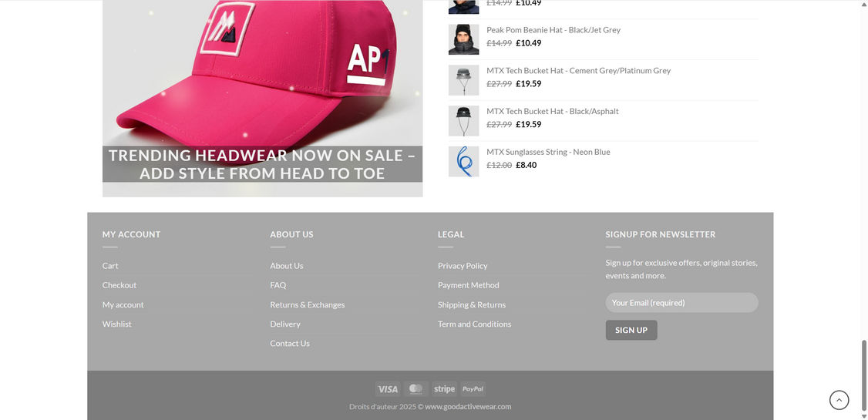Click the SIGN UP button
Viewport: 868px width, 420px height.
[631, 330]
